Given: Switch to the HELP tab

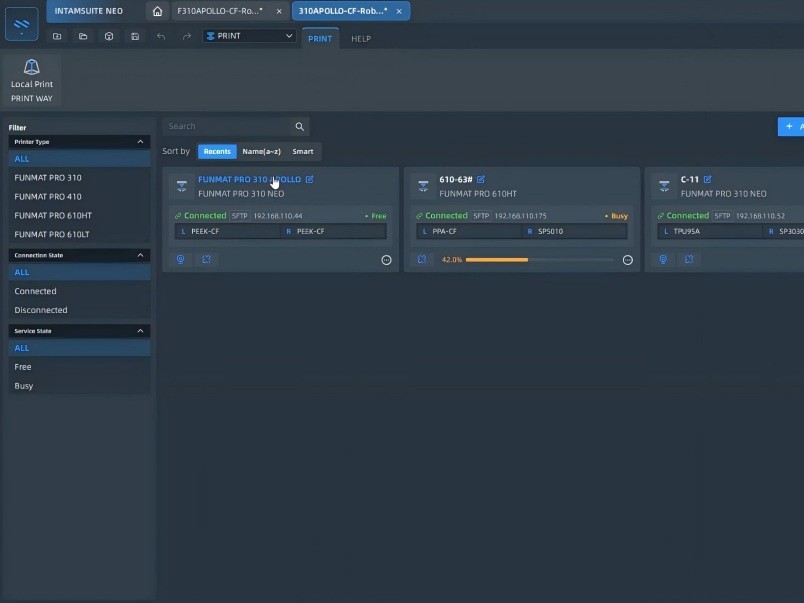Looking at the screenshot, I should 361,39.
